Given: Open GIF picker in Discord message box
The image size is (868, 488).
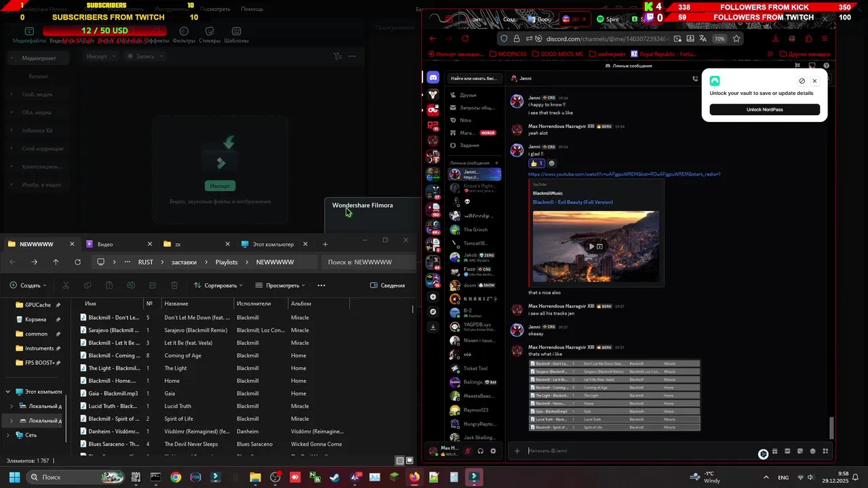Looking at the screenshot, I should pos(787,451).
